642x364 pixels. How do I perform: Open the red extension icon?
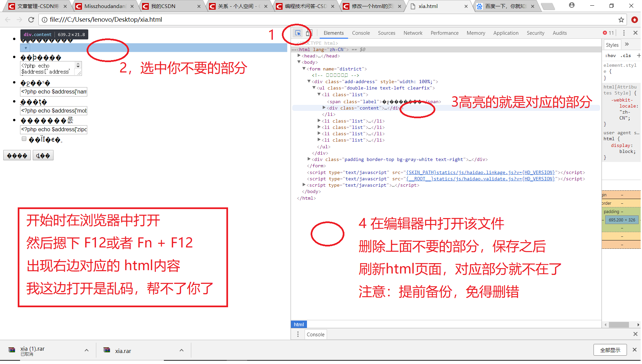click(635, 20)
